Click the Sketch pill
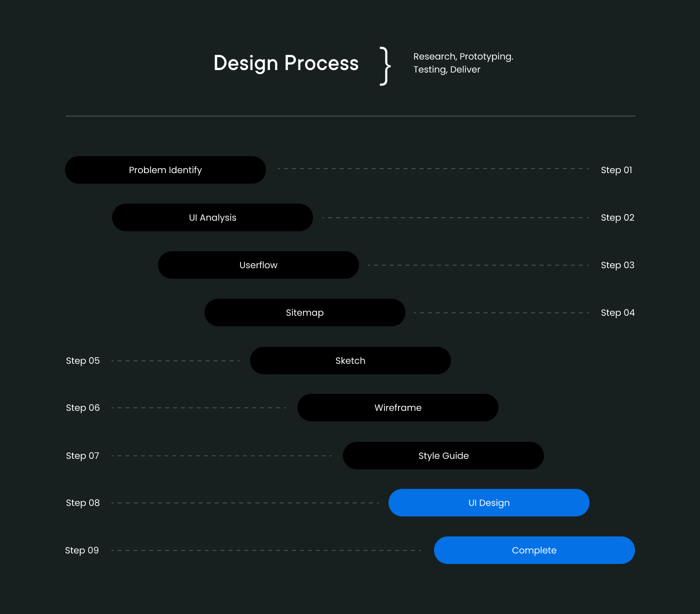Screen dimensions: 700x614 pos(350,360)
